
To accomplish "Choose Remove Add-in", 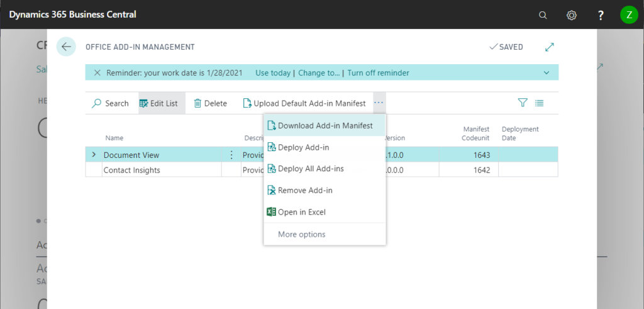I will click(x=325, y=190).
